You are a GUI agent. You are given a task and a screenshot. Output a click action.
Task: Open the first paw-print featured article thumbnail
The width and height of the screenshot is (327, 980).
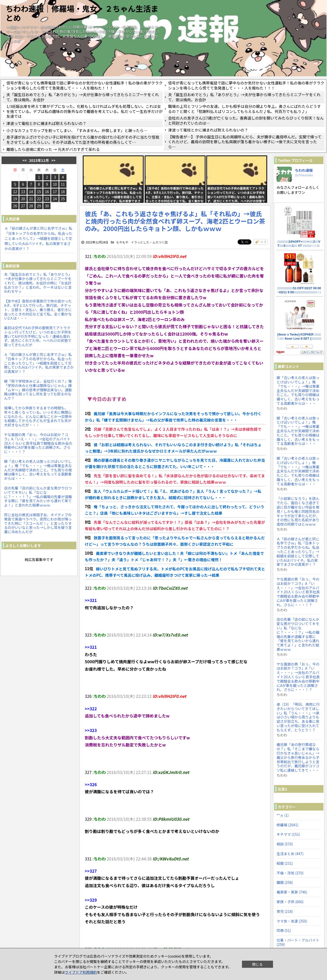[113, 179]
